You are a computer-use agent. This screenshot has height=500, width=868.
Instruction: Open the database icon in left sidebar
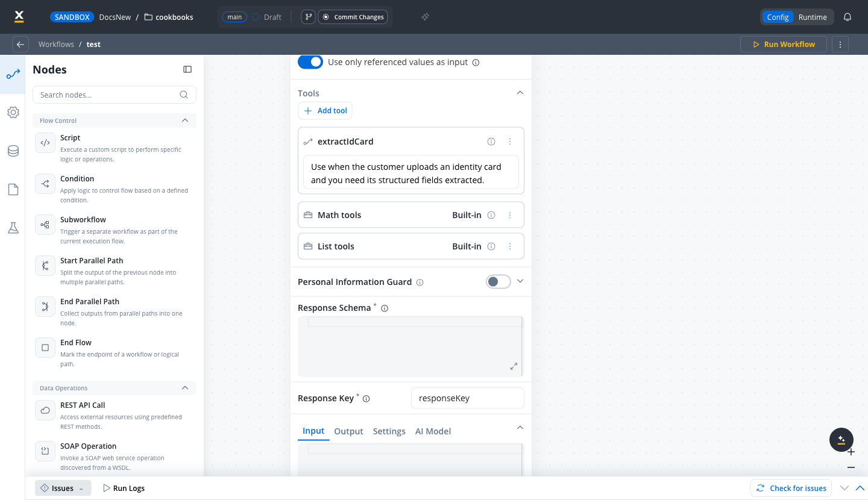pos(13,151)
